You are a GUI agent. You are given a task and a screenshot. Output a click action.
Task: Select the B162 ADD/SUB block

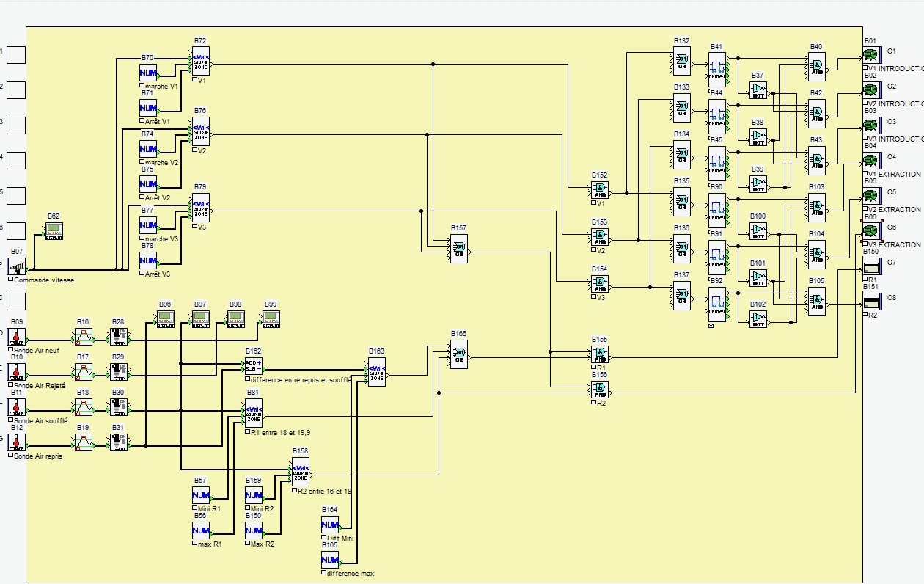click(253, 366)
